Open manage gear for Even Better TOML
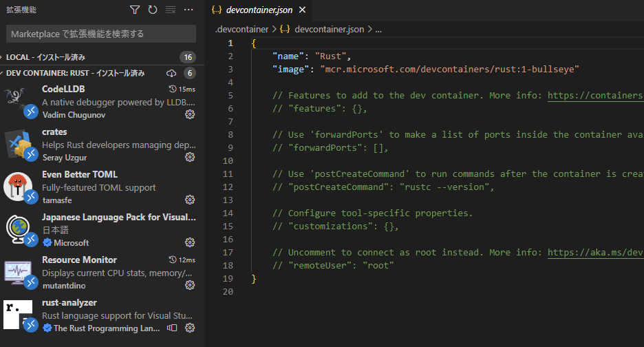Viewport: 644px width, 347px height. pyautogui.click(x=190, y=200)
